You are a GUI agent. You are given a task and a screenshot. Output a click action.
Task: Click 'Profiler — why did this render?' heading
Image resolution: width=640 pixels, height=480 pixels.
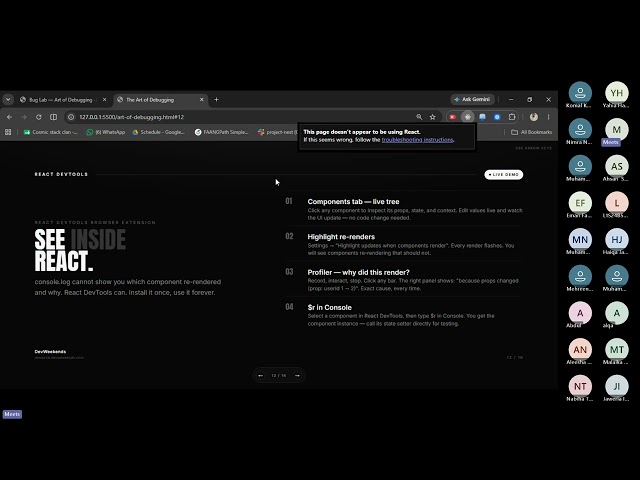[358, 272]
